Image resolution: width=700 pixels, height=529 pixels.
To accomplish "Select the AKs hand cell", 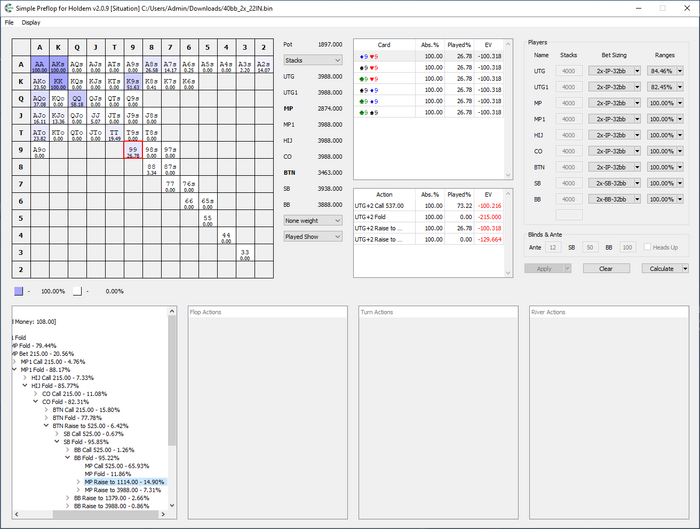I will point(58,65).
